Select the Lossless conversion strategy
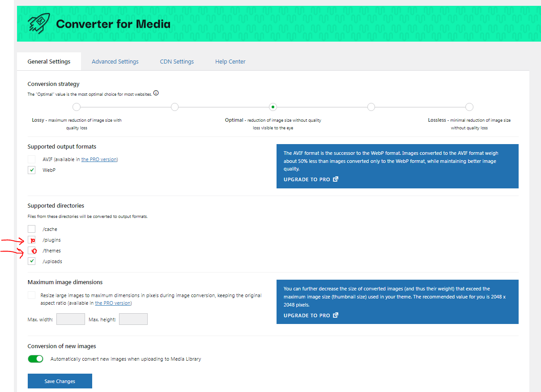This screenshot has height=392, width=541. tap(469, 107)
